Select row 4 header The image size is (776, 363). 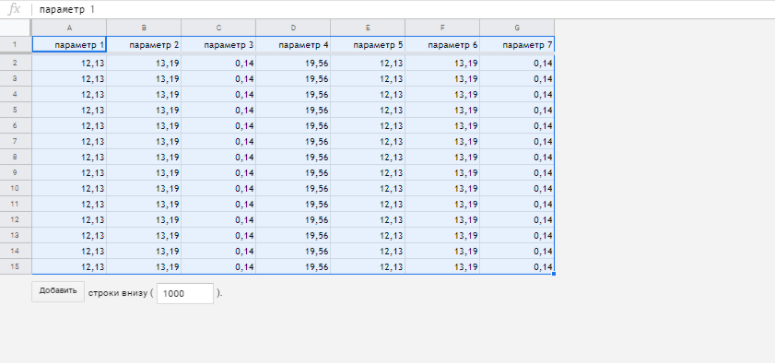click(x=15, y=94)
